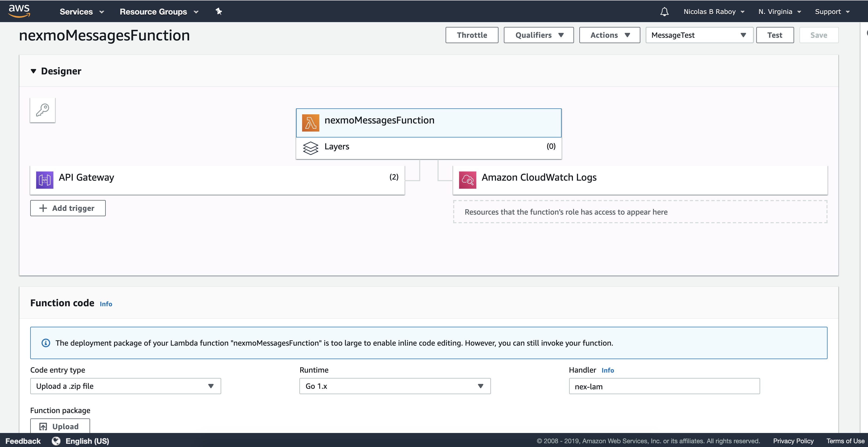The width and height of the screenshot is (868, 447).
Task: Click the plus icon in Add trigger
Action: tap(43, 208)
